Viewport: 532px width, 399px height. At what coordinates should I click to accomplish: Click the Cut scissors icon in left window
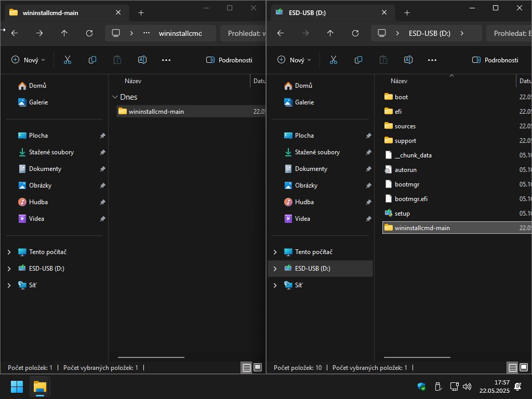point(68,60)
